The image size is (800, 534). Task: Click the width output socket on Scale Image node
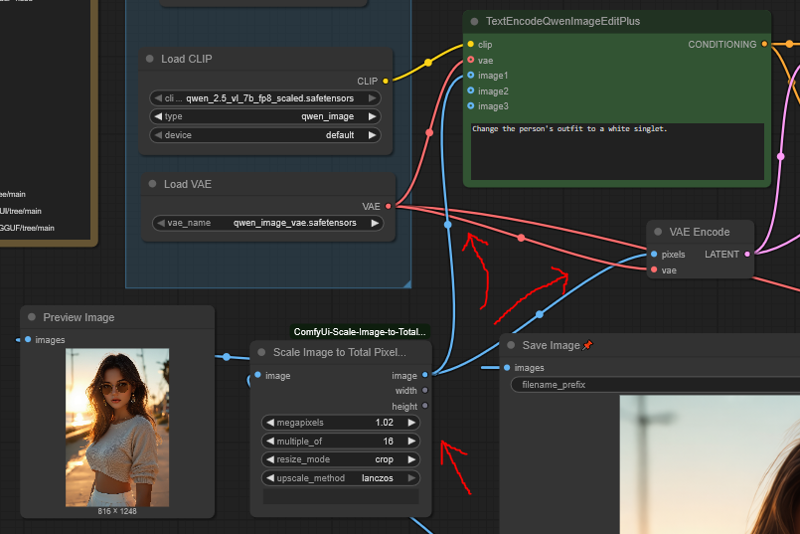click(x=425, y=391)
